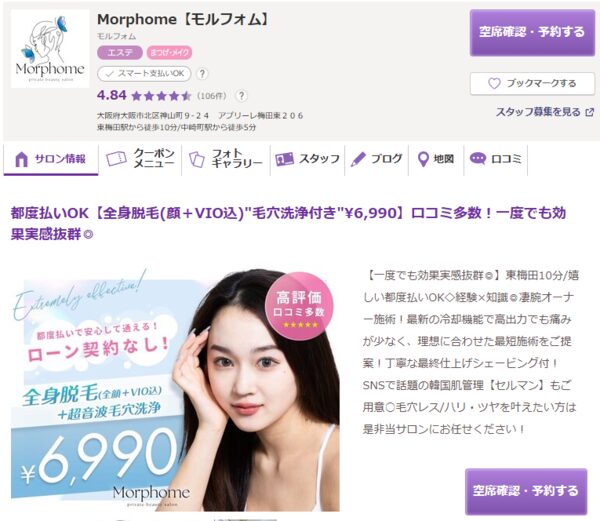
Task: Click the external link icon by スタッフ募集を見る
Action: (x=590, y=112)
